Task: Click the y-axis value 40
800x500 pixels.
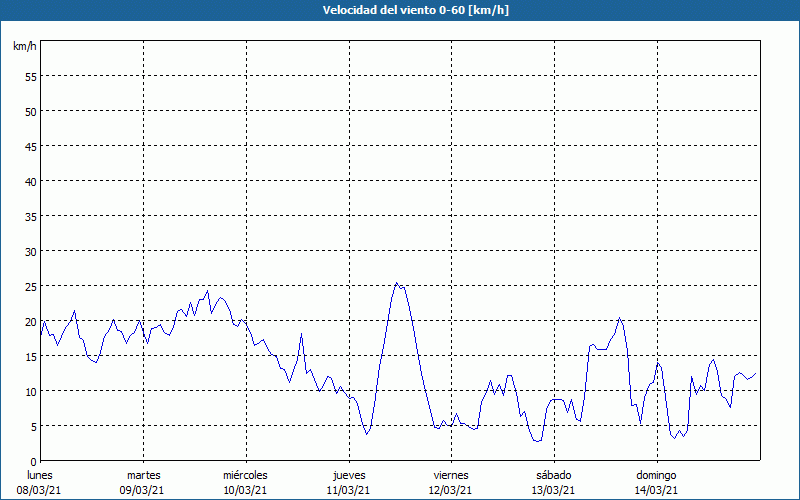Action: tap(31, 182)
